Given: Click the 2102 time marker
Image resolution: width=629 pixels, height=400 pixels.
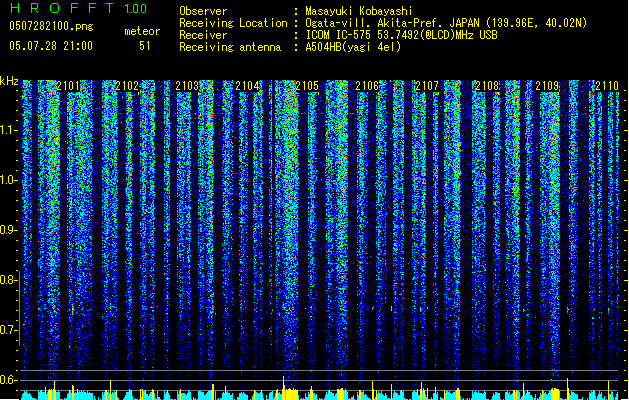Looking at the screenshot, I should 128,86.
